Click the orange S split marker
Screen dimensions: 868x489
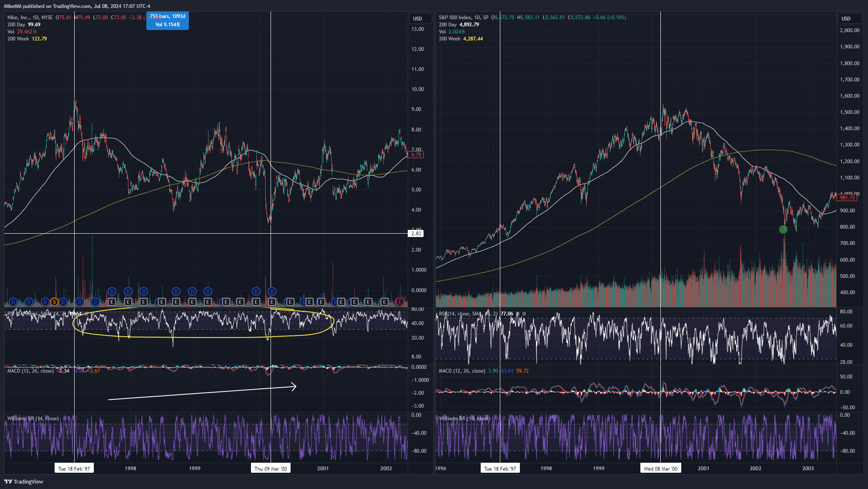click(x=54, y=302)
